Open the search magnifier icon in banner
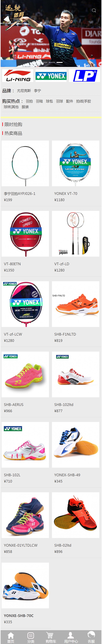The width and height of the screenshot is (102, 644). coord(94,10)
